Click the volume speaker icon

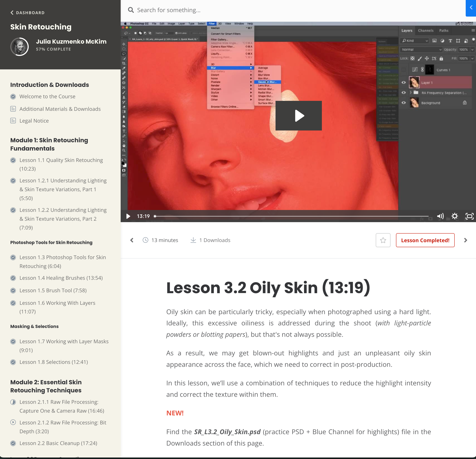(440, 216)
